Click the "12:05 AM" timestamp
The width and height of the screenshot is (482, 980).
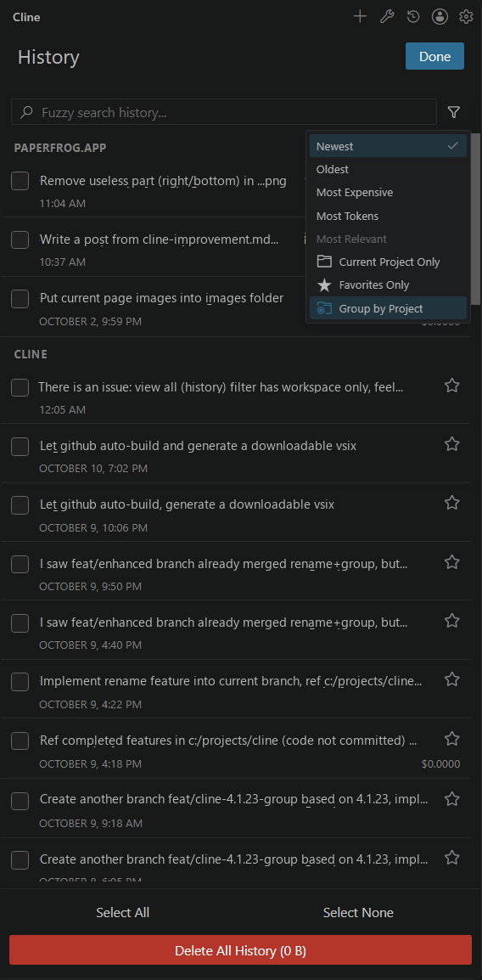coord(63,409)
